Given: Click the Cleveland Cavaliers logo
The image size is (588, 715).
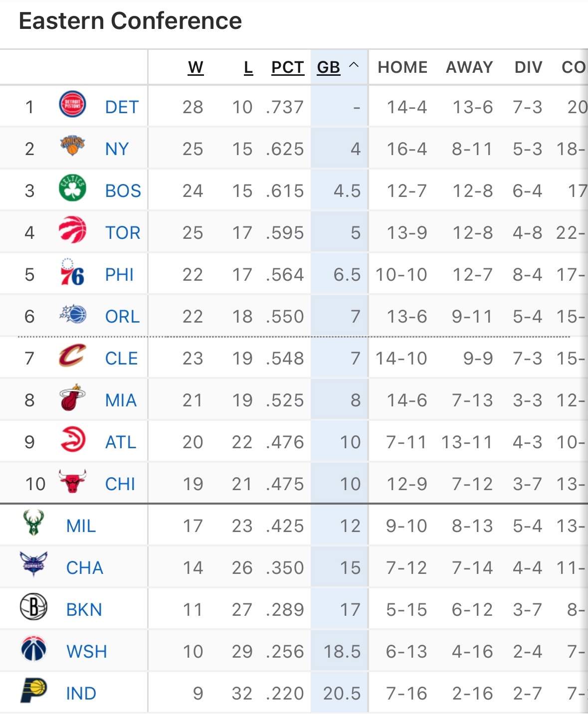Looking at the screenshot, I should [x=72, y=356].
